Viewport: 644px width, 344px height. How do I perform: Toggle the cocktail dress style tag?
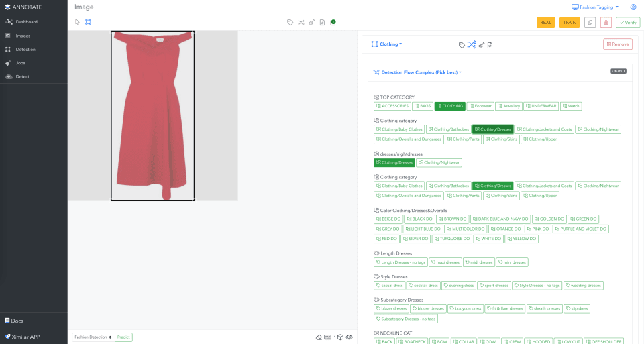tap(423, 285)
